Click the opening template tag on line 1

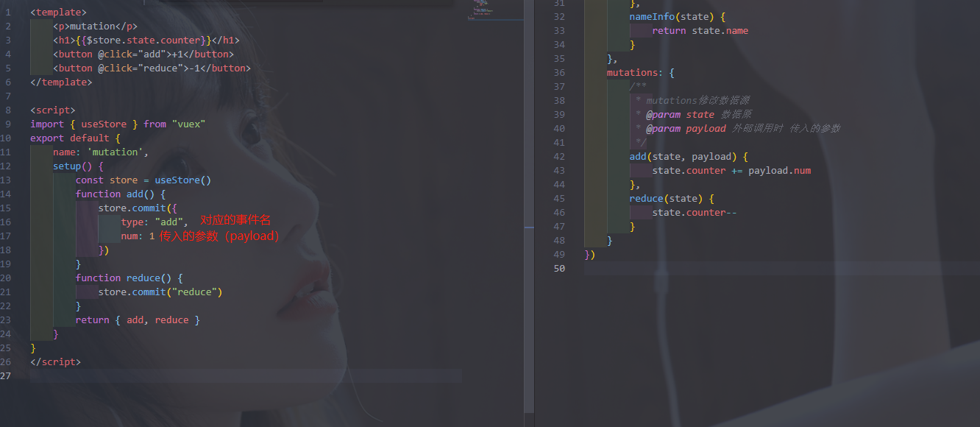(58, 13)
